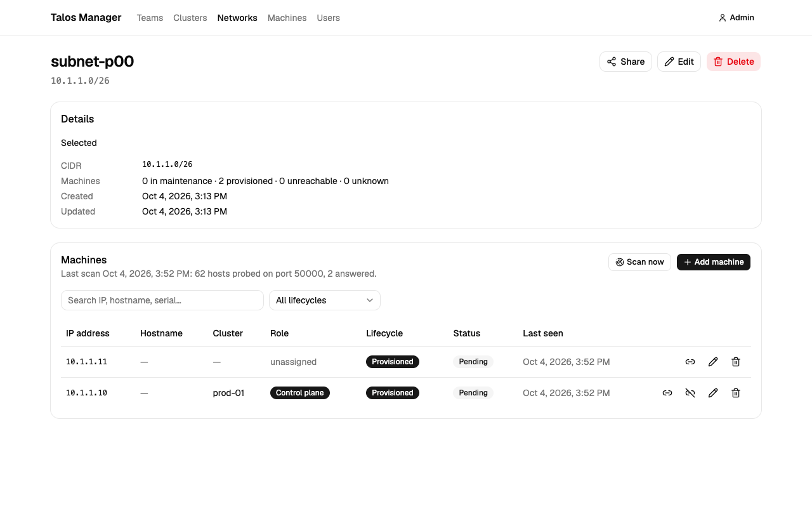Click Add machine button

(x=714, y=262)
